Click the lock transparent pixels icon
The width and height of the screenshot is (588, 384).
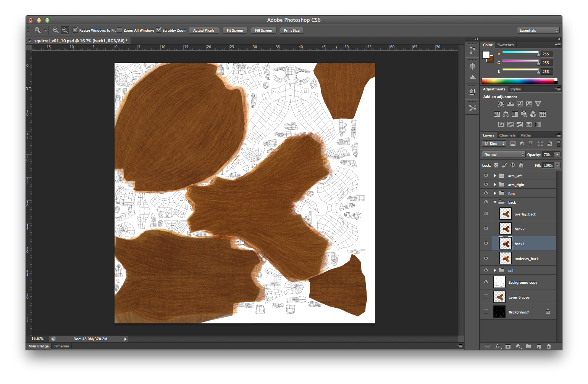coord(496,165)
